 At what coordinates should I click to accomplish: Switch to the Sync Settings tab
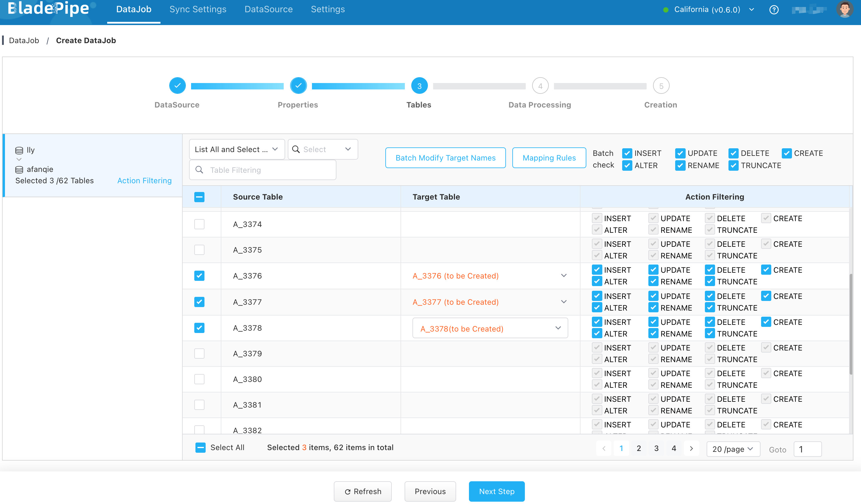point(198,9)
